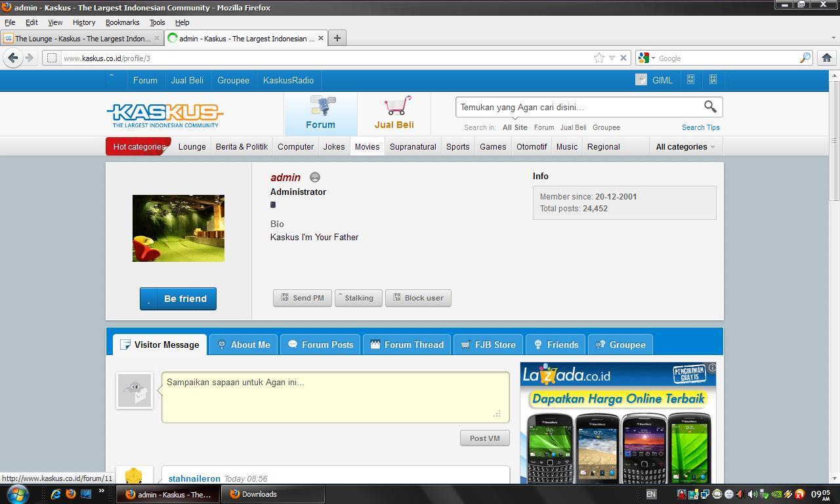The height and width of the screenshot is (504, 840).
Task: Open stahnaileron's profile link
Action: click(194, 478)
